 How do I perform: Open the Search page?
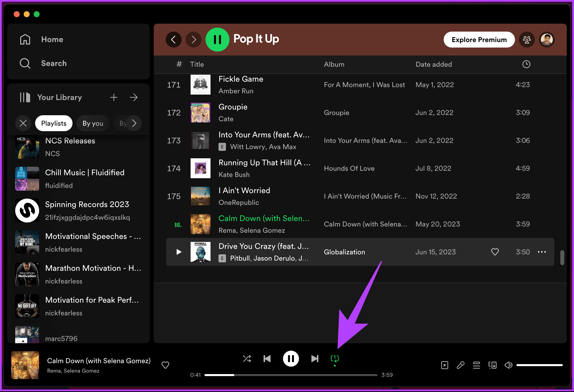(x=54, y=63)
